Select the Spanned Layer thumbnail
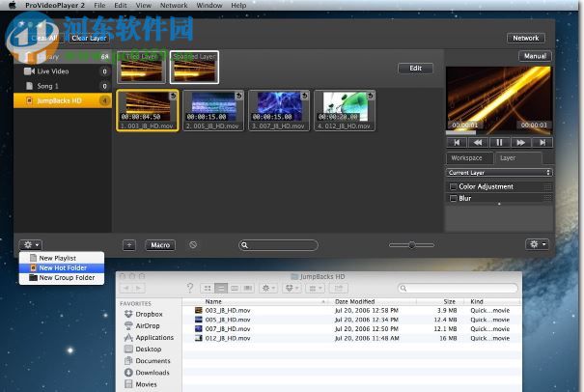 (x=194, y=67)
